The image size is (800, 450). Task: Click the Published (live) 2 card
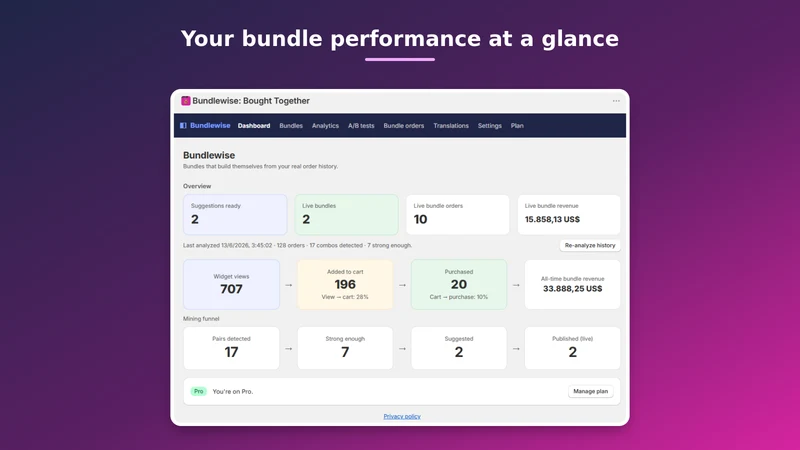(572, 348)
